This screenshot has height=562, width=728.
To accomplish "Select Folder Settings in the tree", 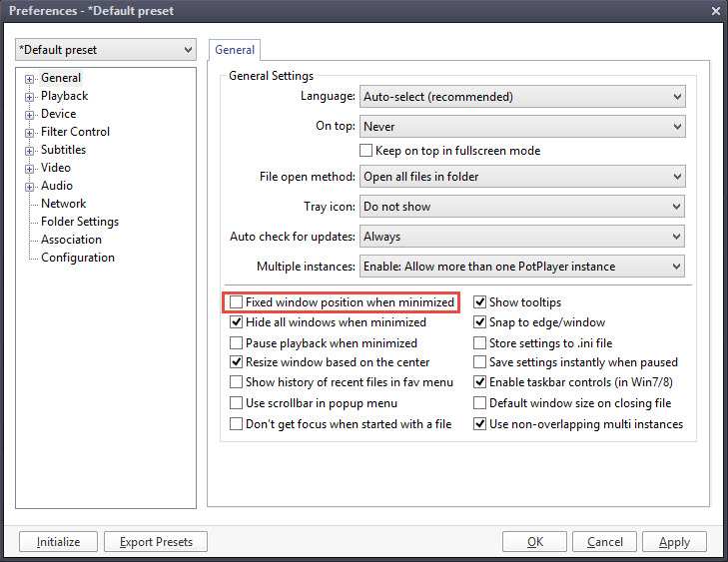I will point(79,222).
